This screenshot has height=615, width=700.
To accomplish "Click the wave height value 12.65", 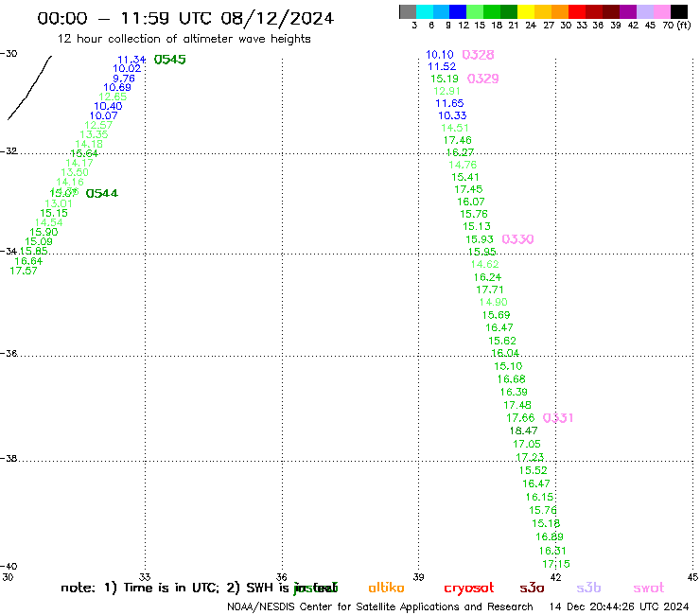I will coord(113,97).
